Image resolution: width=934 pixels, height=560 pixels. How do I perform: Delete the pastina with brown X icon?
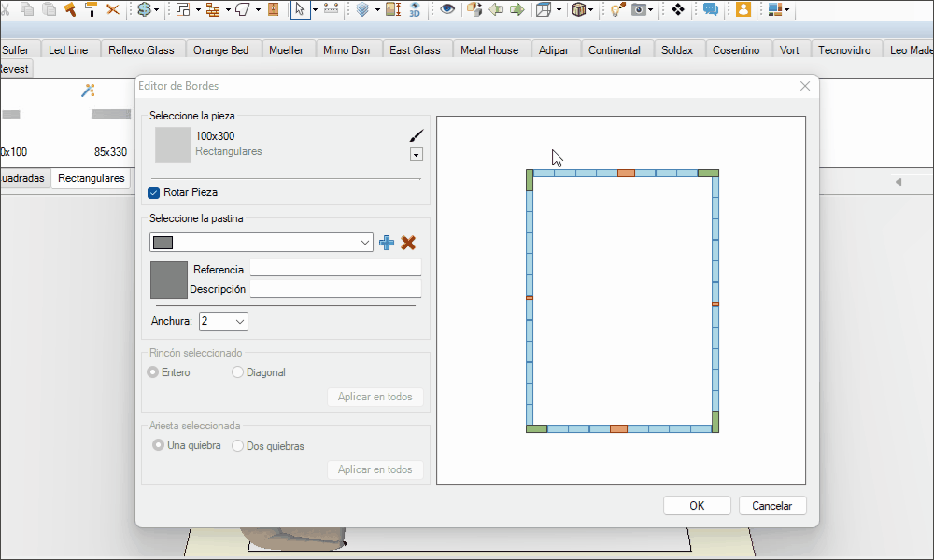[408, 243]
